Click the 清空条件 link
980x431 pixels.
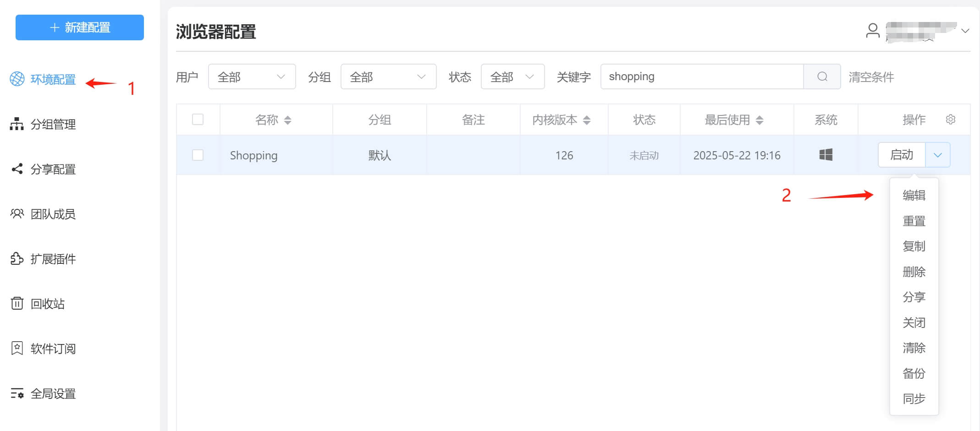point(871,77)
